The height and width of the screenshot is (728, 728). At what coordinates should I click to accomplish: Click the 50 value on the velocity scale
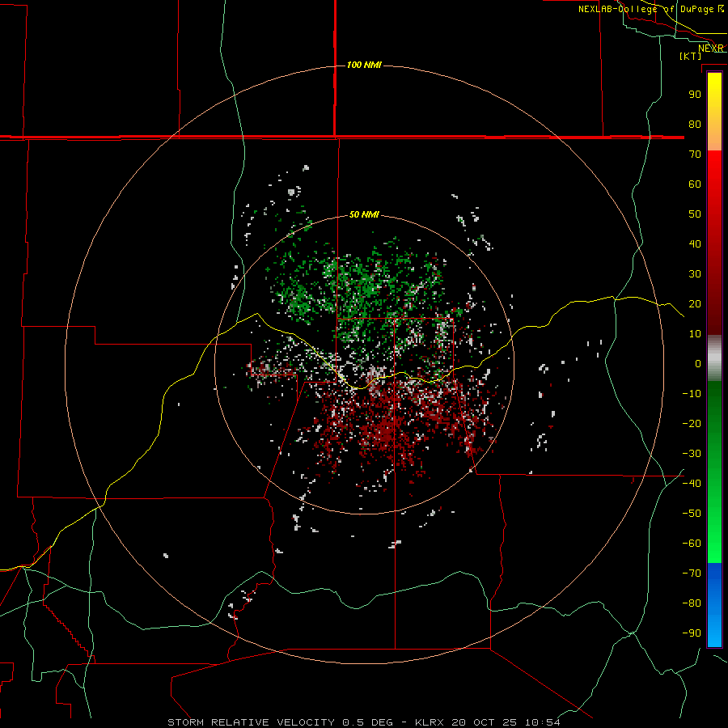(695, 214)
